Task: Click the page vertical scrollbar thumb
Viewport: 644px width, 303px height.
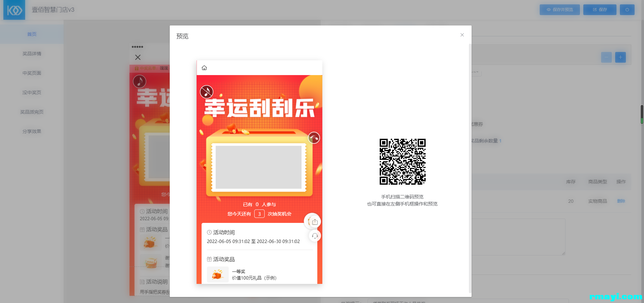Action: [x=642, y=115]
